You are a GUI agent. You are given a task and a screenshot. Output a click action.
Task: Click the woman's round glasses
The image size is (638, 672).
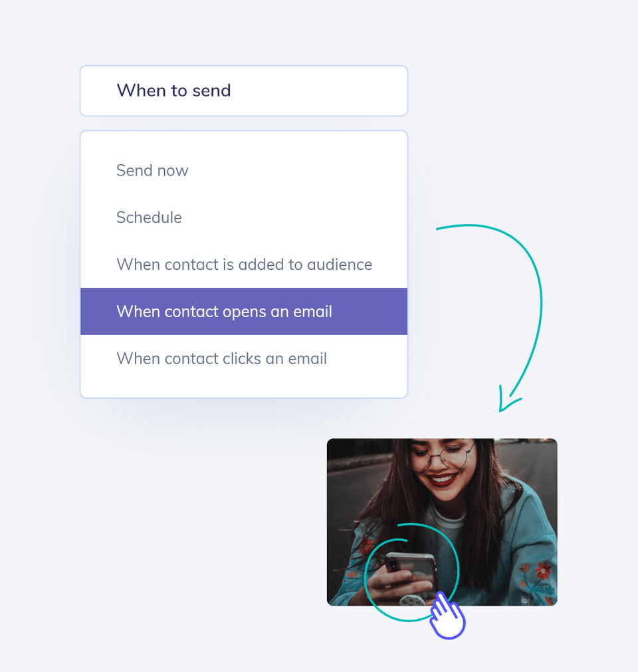(443, 457)
